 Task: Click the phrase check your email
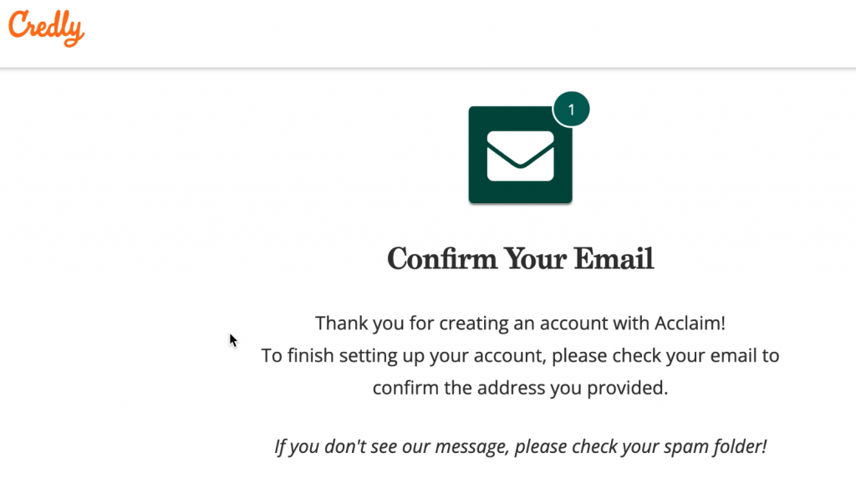point(684,355)
